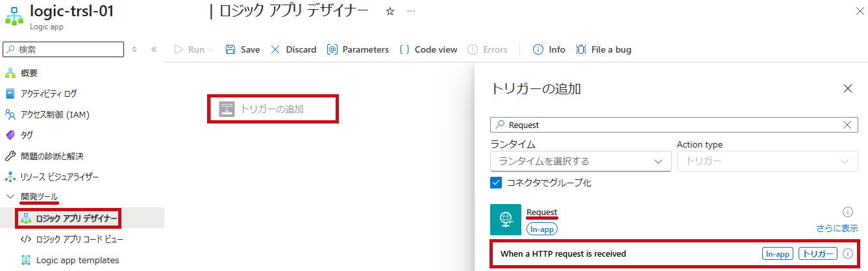Image resolution: width=868 pixels, height=271 pixels.
Task: Open the Parameters pane
Action: [x=358, y=49]
